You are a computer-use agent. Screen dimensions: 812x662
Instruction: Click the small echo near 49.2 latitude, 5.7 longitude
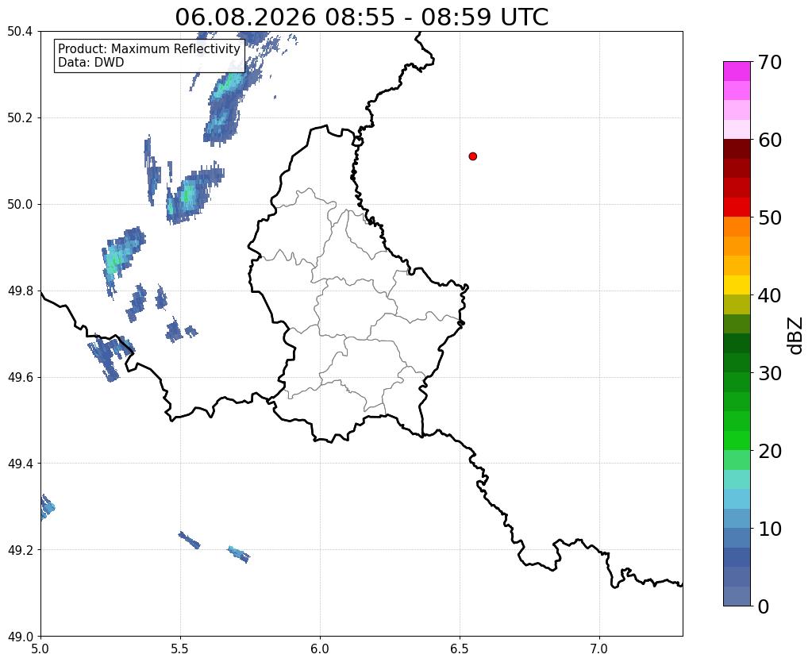pos(239,554)
